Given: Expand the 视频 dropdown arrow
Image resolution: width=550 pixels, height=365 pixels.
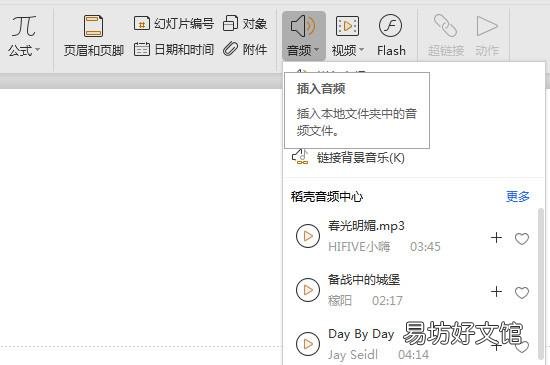Looking at the screenshot, I should [x=361, y=50].
